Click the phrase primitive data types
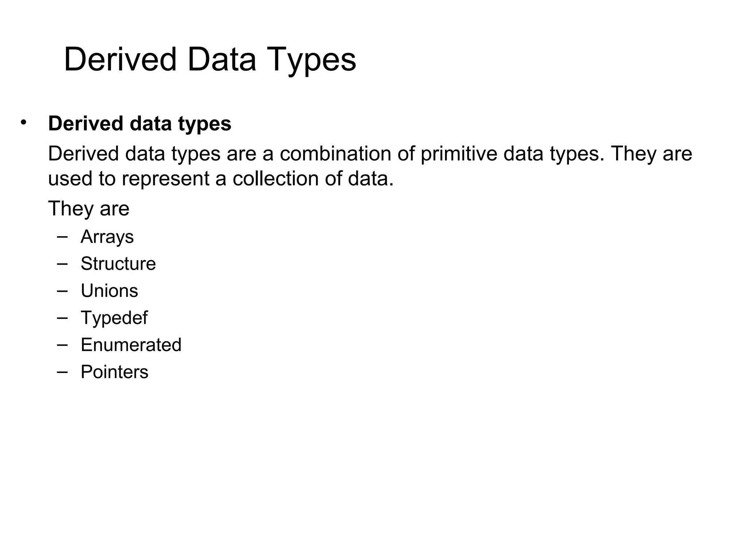 (510, 154)
